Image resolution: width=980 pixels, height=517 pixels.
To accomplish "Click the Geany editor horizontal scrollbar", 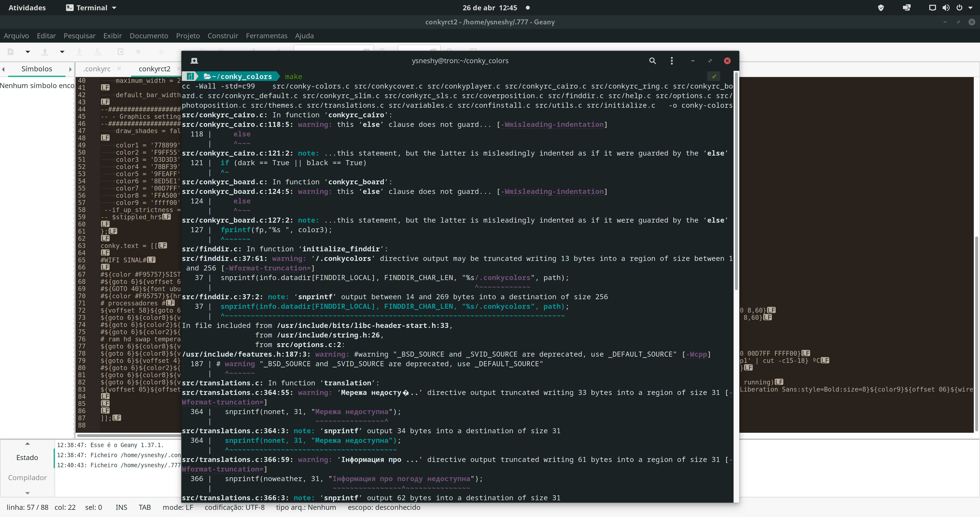I will point(128,435).
